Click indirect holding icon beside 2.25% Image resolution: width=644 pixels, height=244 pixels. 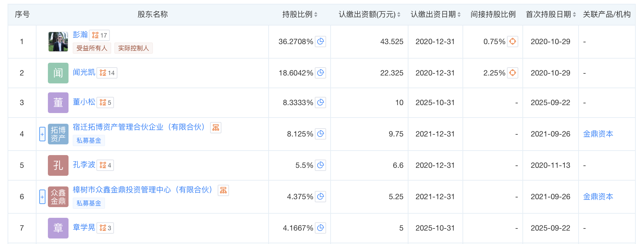click(512, 73)
